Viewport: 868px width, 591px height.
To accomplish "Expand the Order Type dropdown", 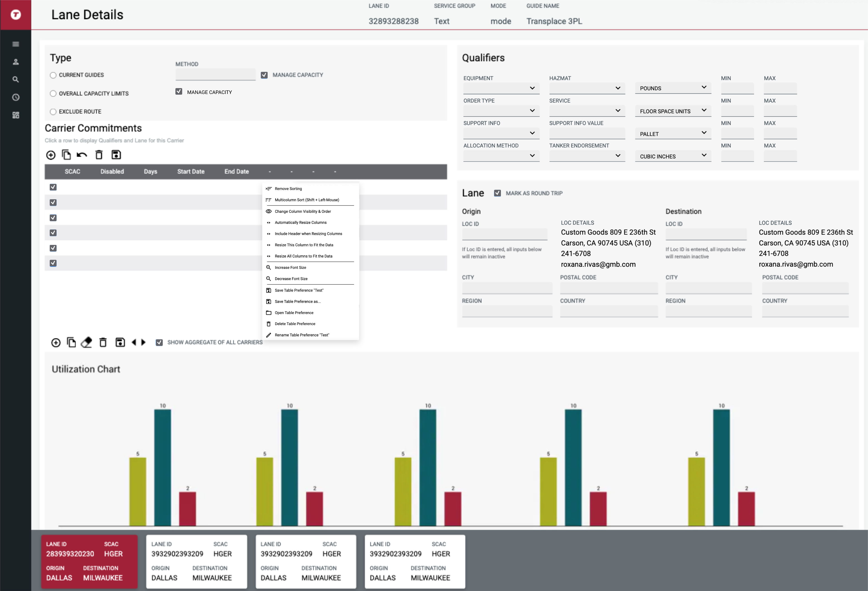I will 501,110.
